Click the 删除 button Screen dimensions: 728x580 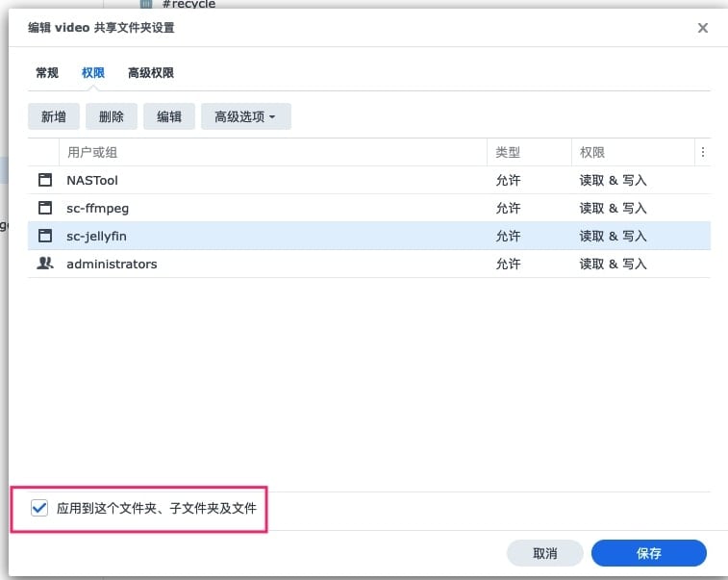point(112,116)
